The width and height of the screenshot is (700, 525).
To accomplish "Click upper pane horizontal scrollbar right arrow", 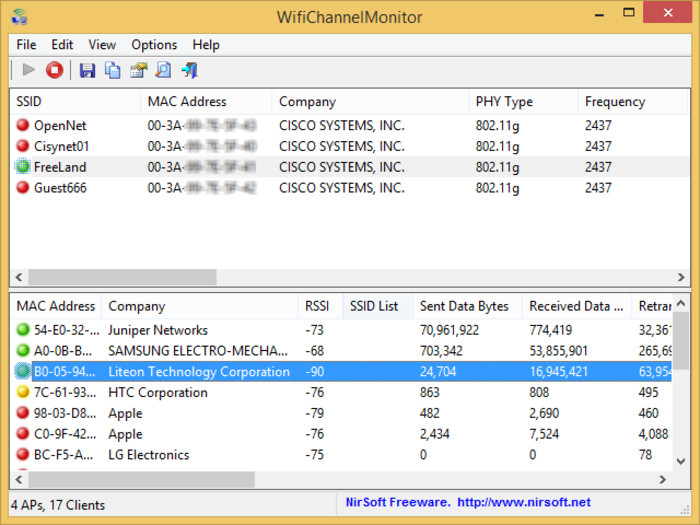I will coord(681,277).
